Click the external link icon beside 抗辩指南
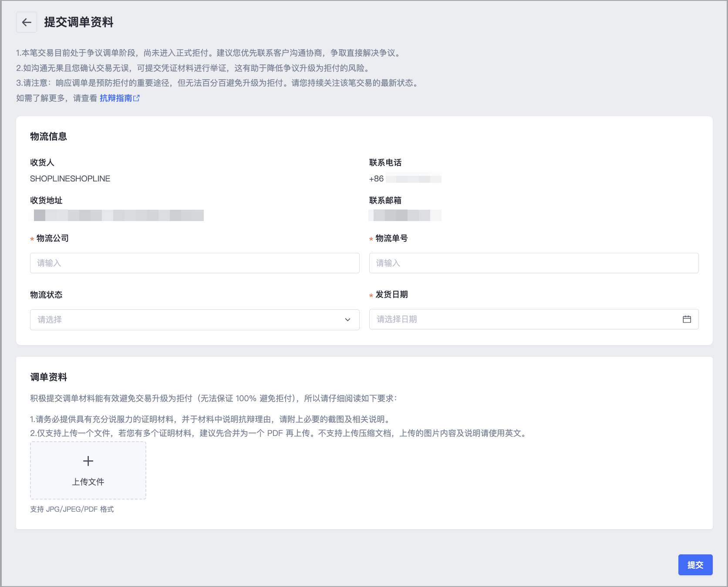Image resolution: width=728 pixels, height=587 pixels. 136,98
